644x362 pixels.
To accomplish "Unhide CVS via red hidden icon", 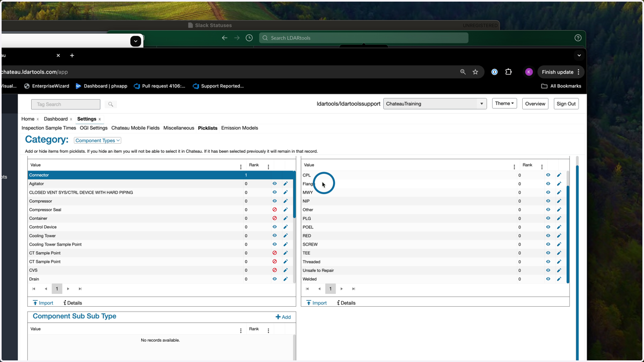I will [275, 270].
